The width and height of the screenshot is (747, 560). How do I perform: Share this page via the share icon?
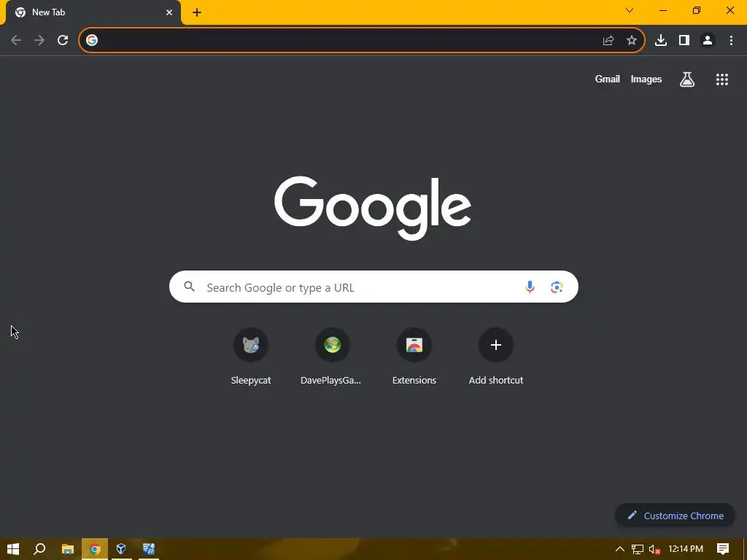point(608,41)
